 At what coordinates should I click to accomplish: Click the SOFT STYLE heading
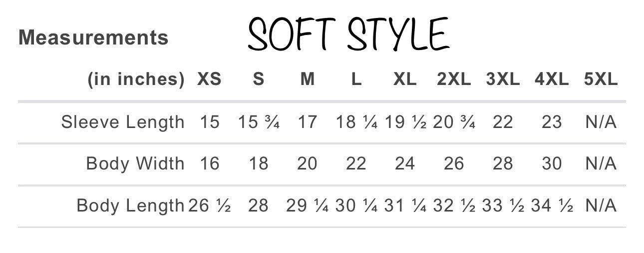click(348, 34)
